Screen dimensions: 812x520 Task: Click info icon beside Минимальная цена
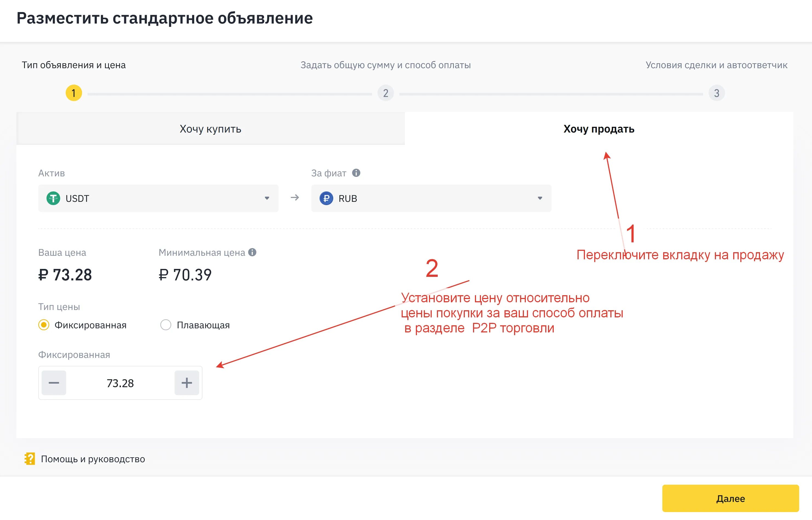coord(252,252)
